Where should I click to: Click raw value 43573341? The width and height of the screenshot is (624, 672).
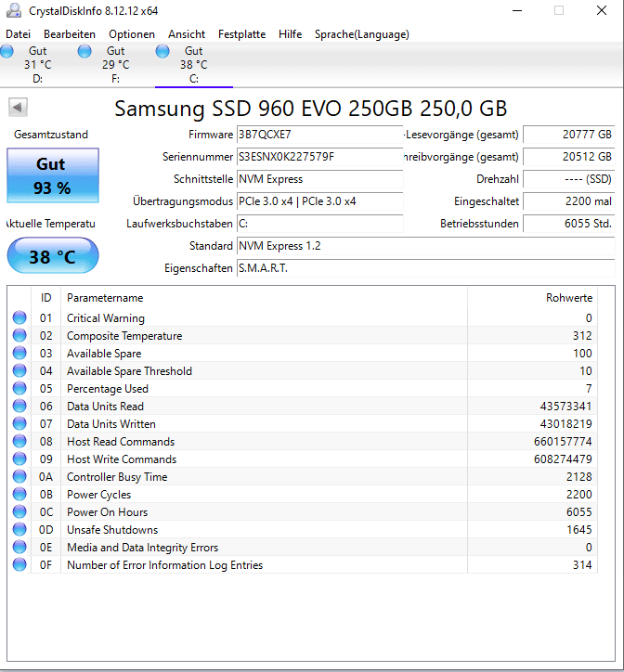[x=565, y=407]
